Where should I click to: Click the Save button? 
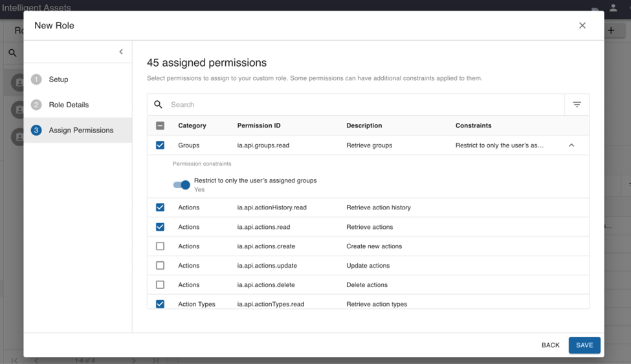(x=584, y=345)
